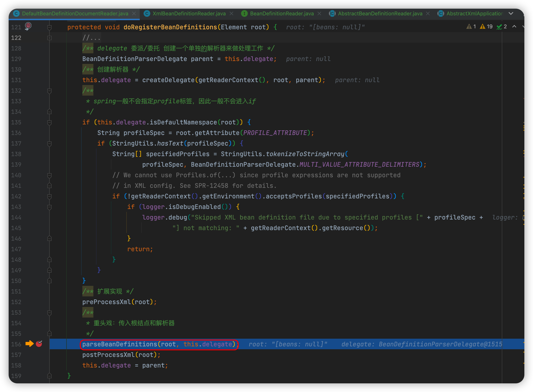Toggle the red breakpoint at line 156

[39, 344]
